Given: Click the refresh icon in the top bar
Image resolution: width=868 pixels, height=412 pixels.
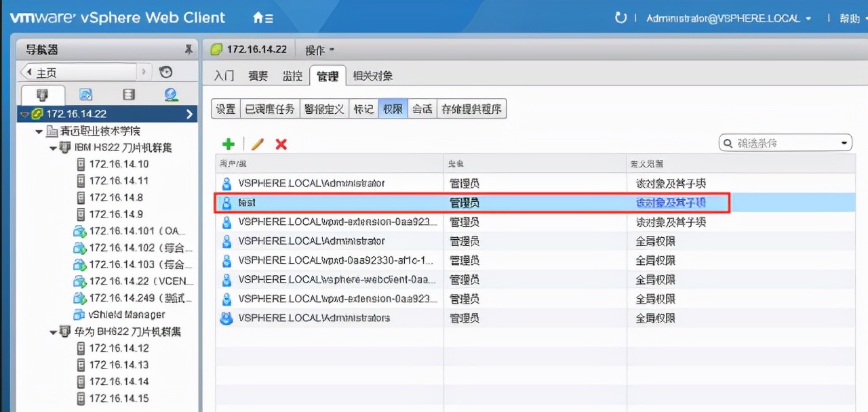Looking at the screenshot, I should [x=622, y=18].
